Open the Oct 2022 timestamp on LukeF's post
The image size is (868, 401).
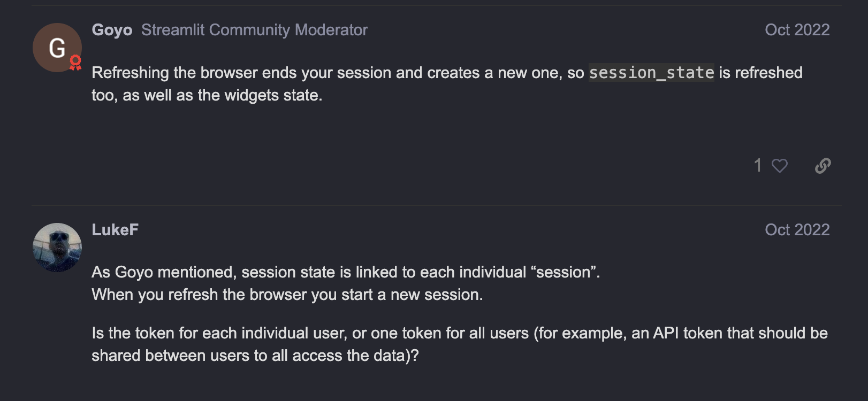(x=797, y=230)
